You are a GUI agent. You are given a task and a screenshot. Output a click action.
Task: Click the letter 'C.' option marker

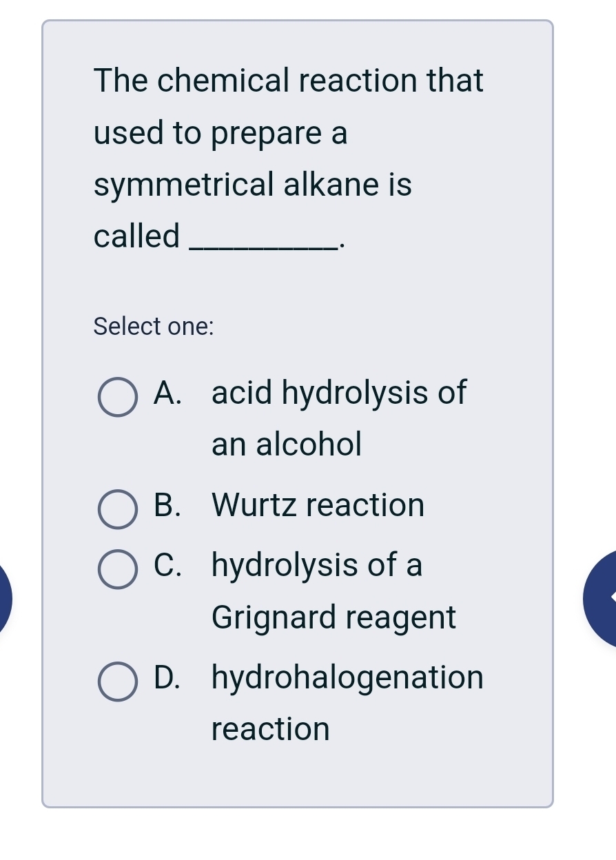pos(168,565)
